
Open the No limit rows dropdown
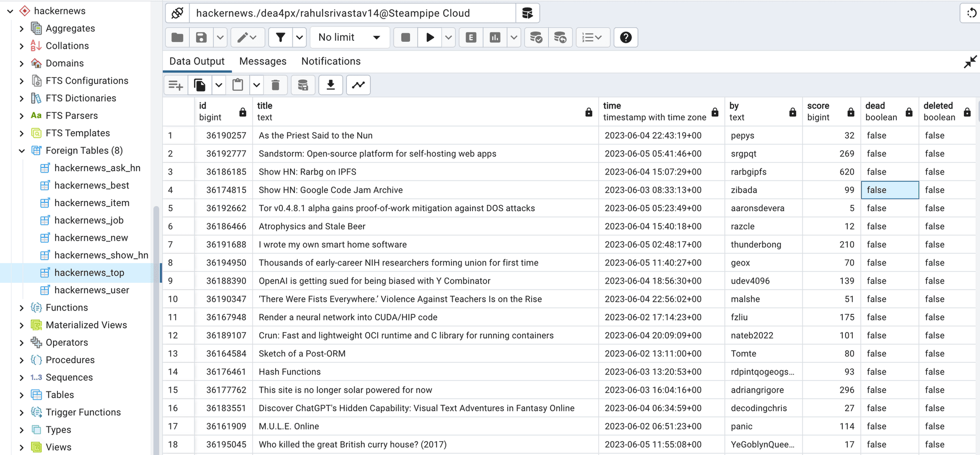(350, 37)
